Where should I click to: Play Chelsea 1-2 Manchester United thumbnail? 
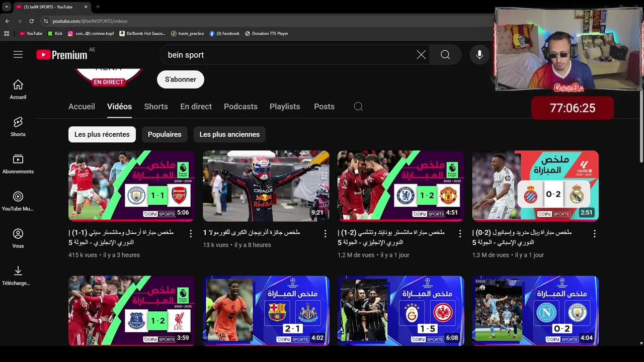click(400, 186)
